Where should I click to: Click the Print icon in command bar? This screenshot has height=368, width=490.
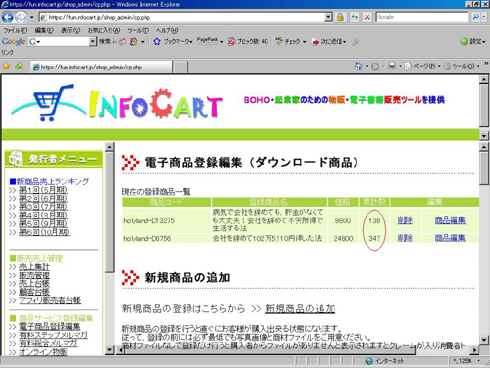pyautogui.click(x=392, y=66)
